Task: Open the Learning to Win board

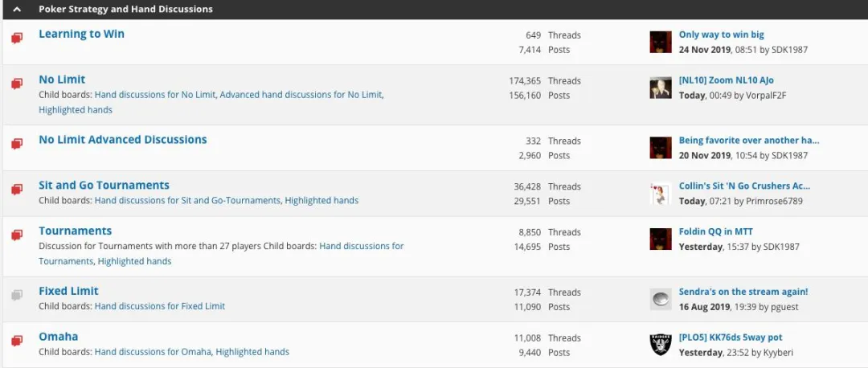Action: tap(81, 34)
